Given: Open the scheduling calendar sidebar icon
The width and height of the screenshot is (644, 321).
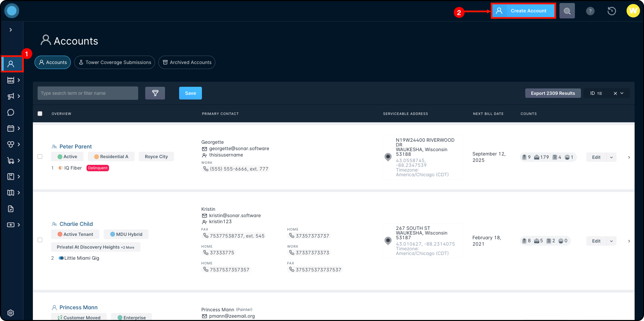Looking at the screenshot, I should [11, 128].
